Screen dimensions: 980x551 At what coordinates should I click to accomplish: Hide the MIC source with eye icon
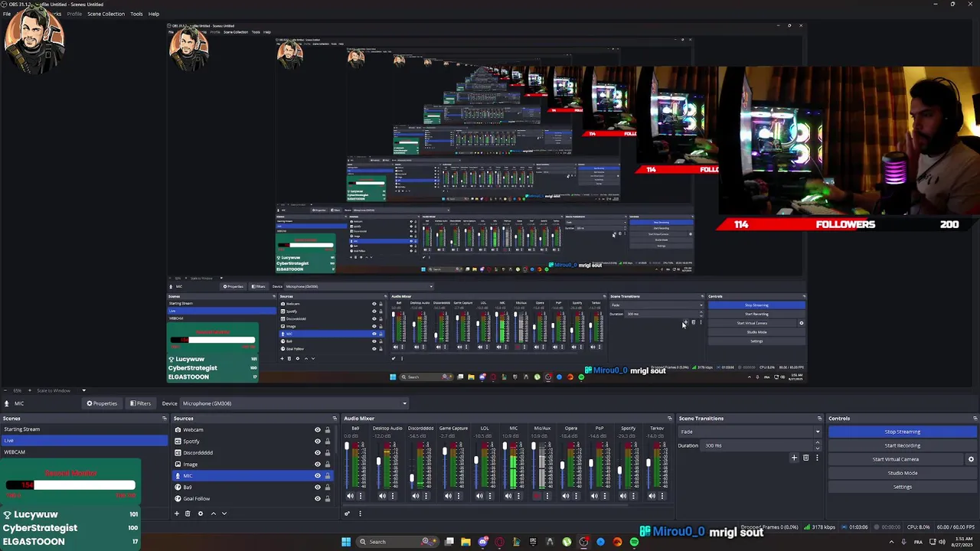pos(318,476)
